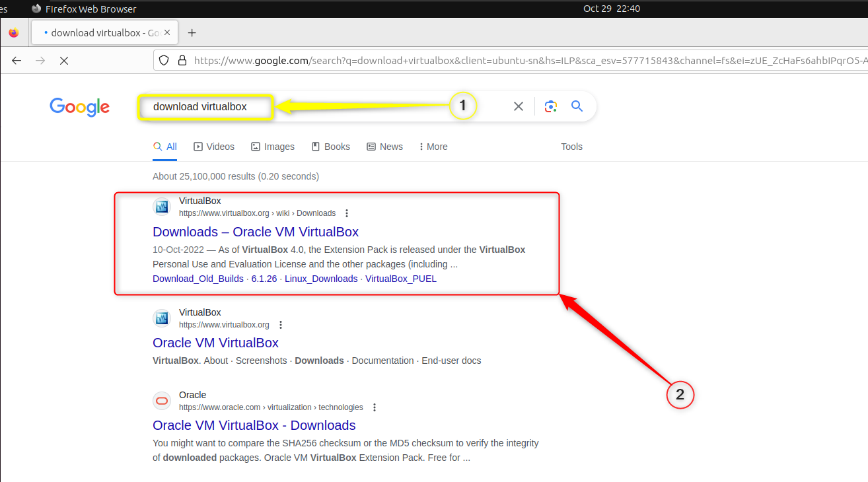This screenshot has height=482, width=868.
Task: Clear the search box with X icon
Action: (x=519, y=106)
